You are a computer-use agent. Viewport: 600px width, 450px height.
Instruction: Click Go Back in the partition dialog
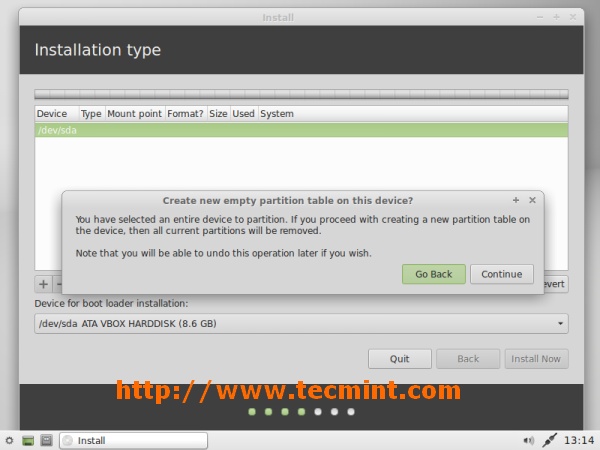click(x=434, y=274)
